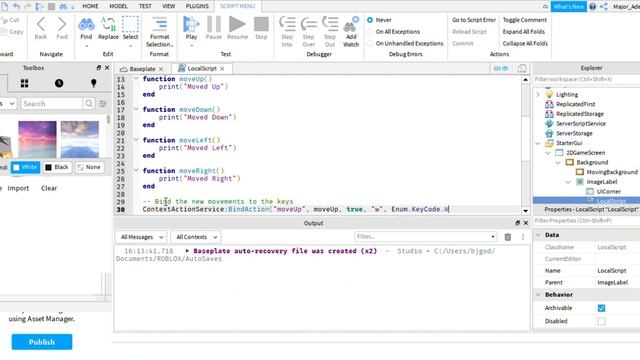Click Format Selection icon
Screen dimensions: 640x360
coord(159,24)
